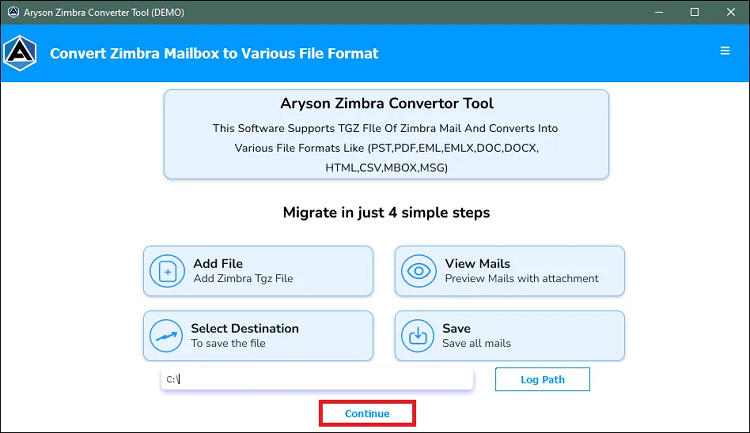The height and width of the screenshot is (433, 750).
Task: Click 'Aryson Zimbra Convertor Tool' heading
Action: click(x=386, y=103)
